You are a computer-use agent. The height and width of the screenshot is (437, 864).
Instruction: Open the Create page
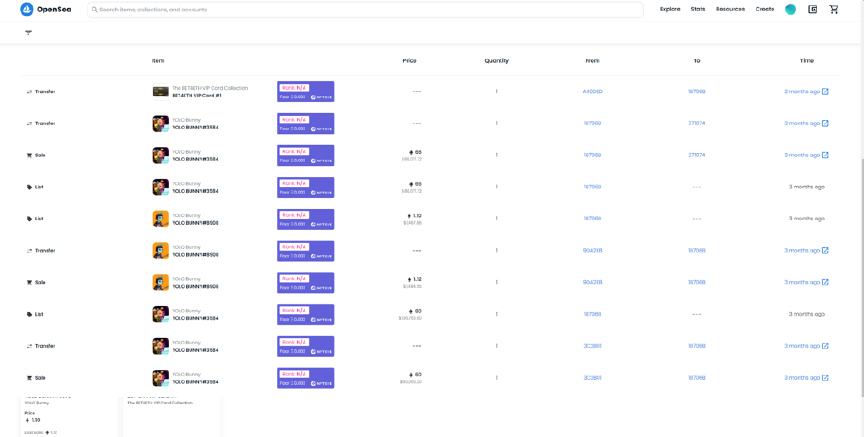(x=765, y=9)
